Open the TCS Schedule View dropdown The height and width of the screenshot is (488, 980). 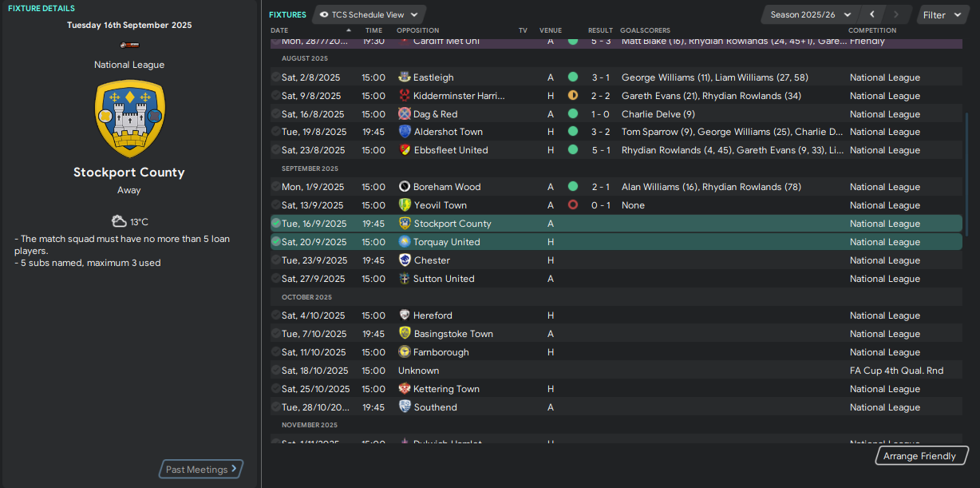click(369, 14)
